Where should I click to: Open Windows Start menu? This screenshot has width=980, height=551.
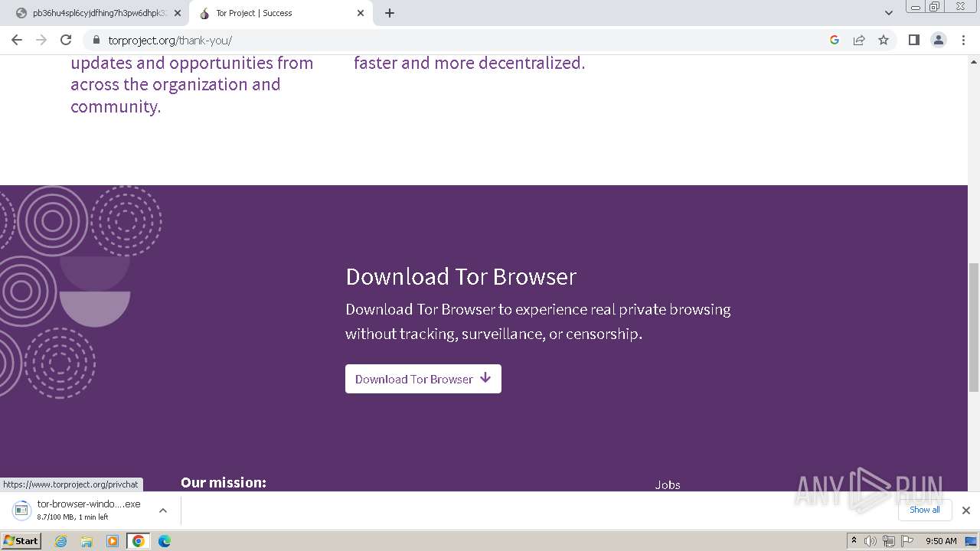[x=21, y=541]
